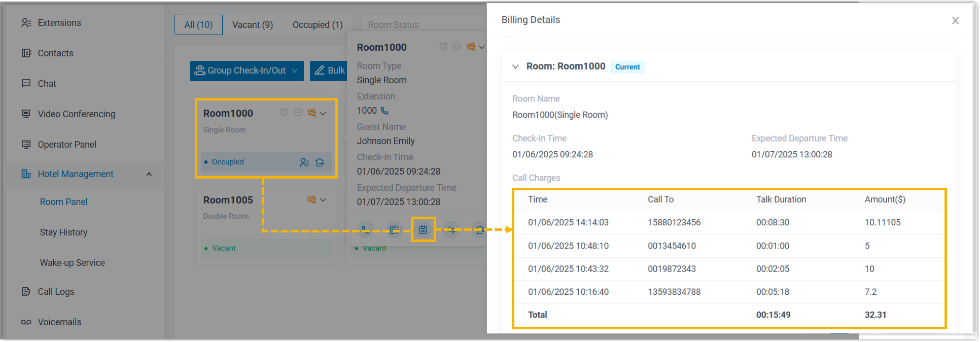
Task: Expand housekeeping status dropdown on Room1005
Action: 323,199
